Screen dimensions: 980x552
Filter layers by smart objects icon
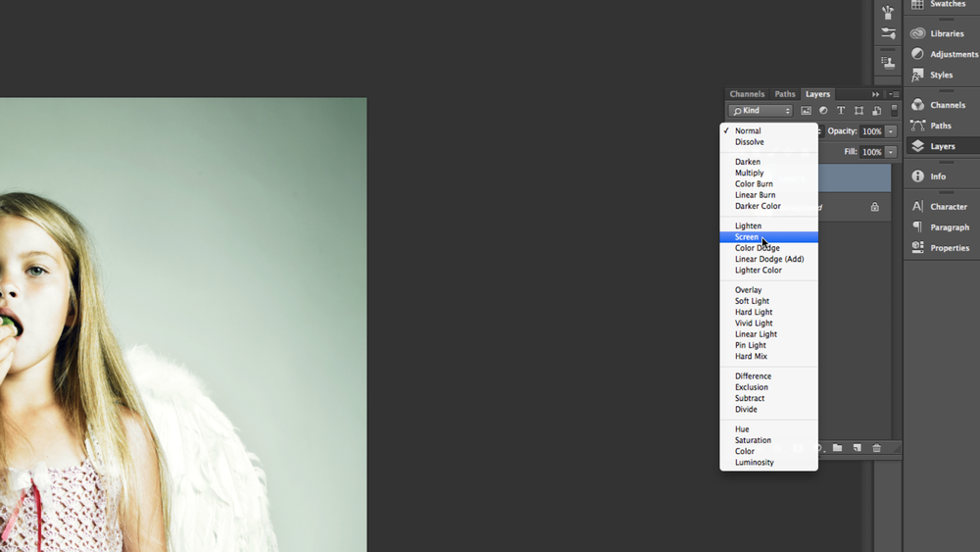coord(876,111)
